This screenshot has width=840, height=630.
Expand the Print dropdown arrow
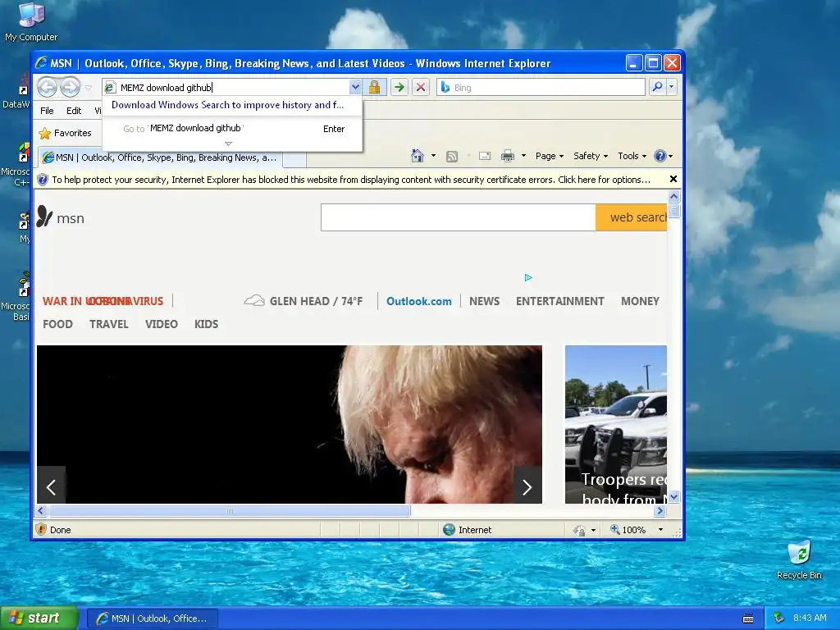coord(523,156)
